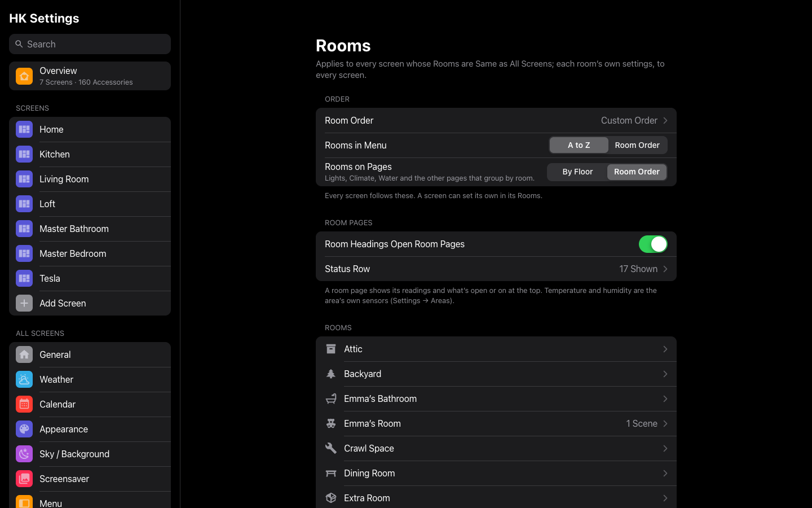
Task: Click the Tesla screen icon
Action: point(24,278)
